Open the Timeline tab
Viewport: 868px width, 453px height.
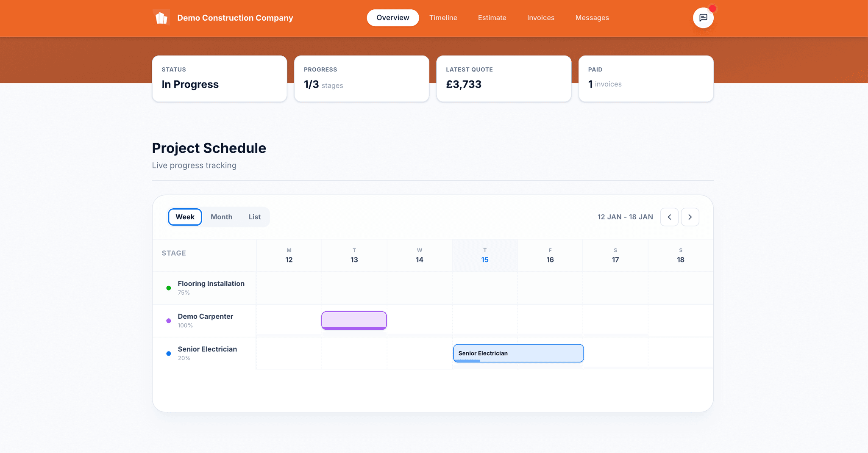pos(443,18)
